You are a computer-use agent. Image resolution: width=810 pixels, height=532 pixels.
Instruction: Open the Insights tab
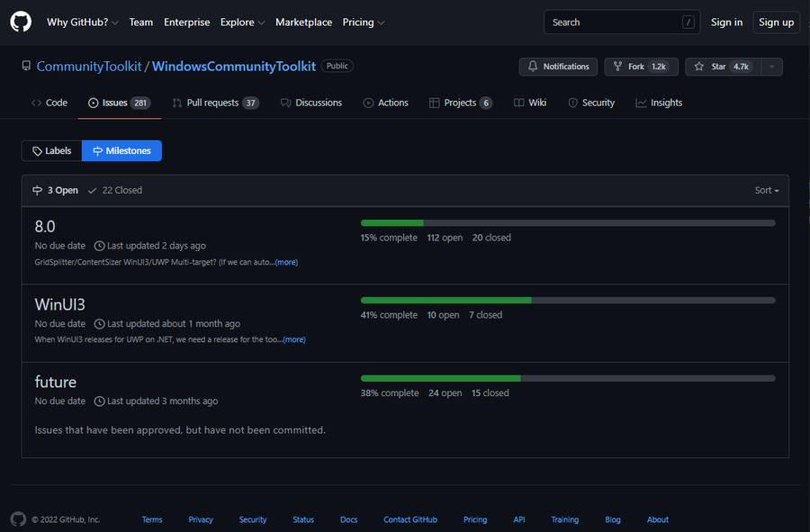pyautogui.click(x=659, y=103)
